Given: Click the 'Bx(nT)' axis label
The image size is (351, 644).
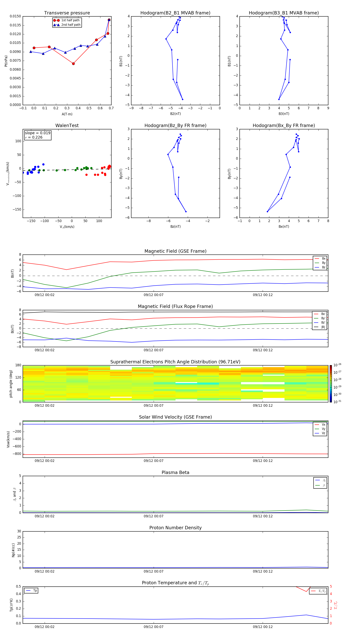Looking at the screenshot, I should coord(284,227).
